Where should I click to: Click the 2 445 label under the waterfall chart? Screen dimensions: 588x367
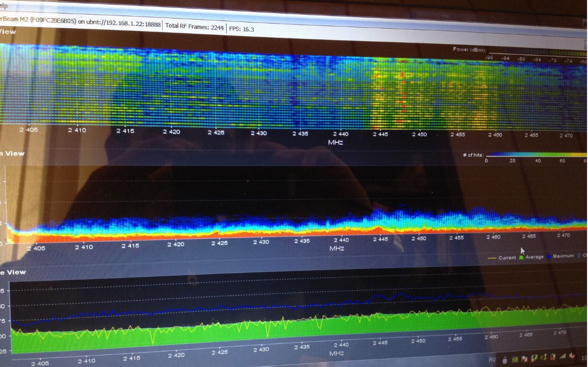pyautogui.click(x=380, y=134)
